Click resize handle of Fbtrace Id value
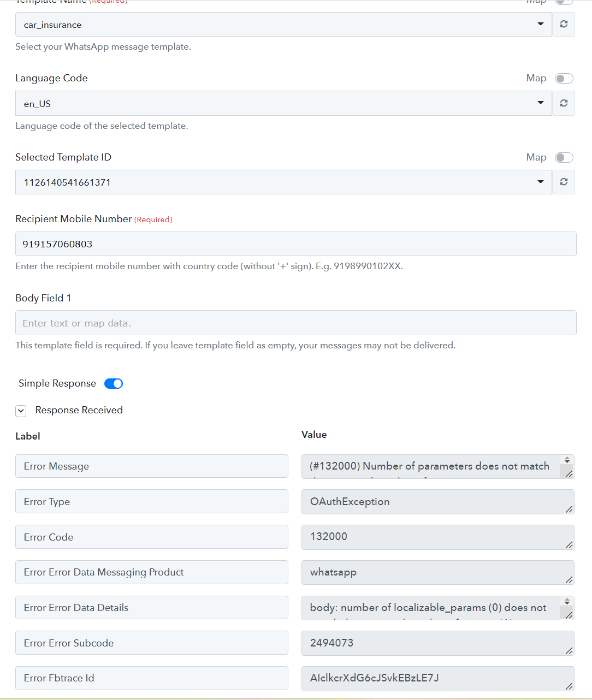Screen dimensions: 592x700 569,686
